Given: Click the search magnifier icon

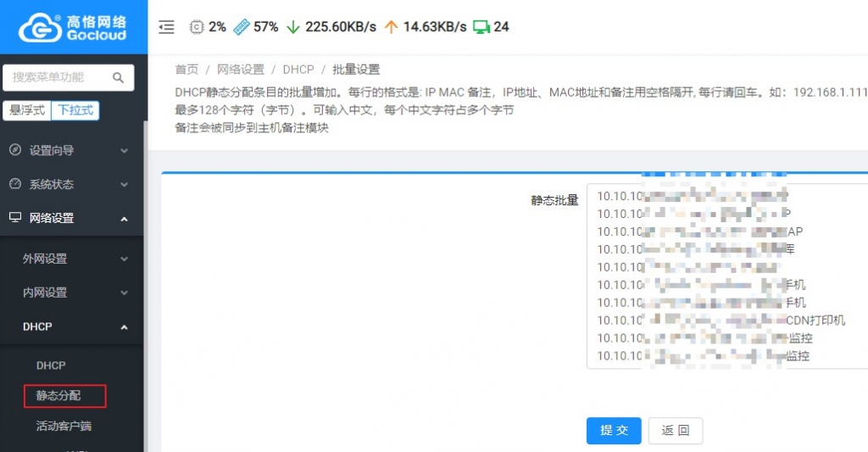Looking at the screenshot, I should (118, 78).
